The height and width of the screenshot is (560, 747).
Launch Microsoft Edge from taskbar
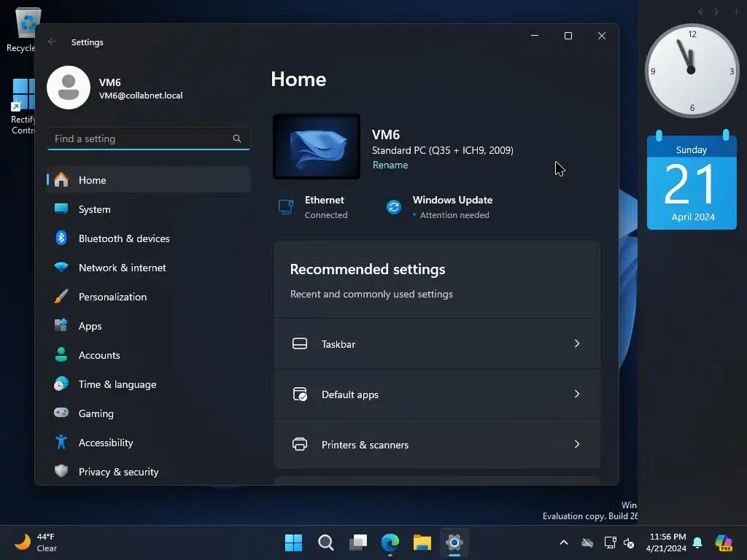390,542
